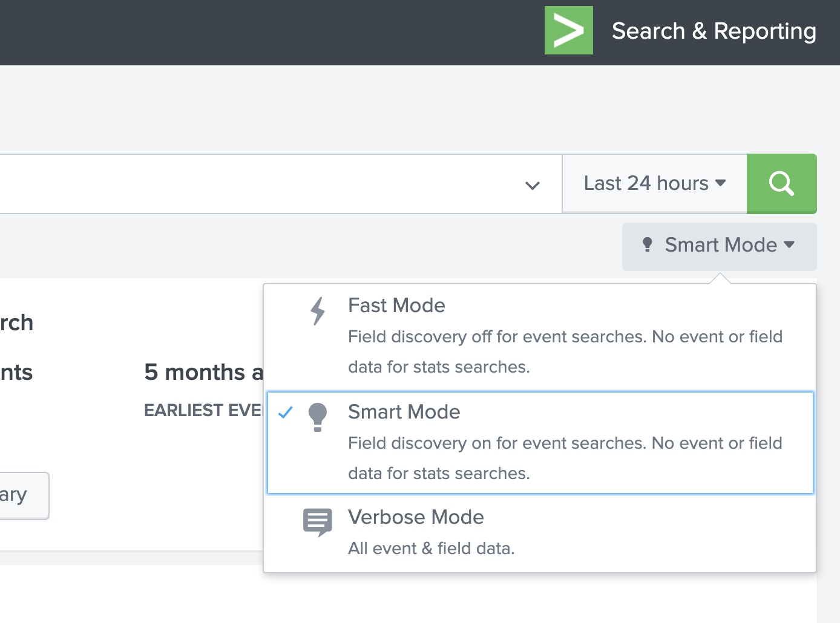Click the Verbose Mode document icon
Screen dimensions: 840x623
317,522
